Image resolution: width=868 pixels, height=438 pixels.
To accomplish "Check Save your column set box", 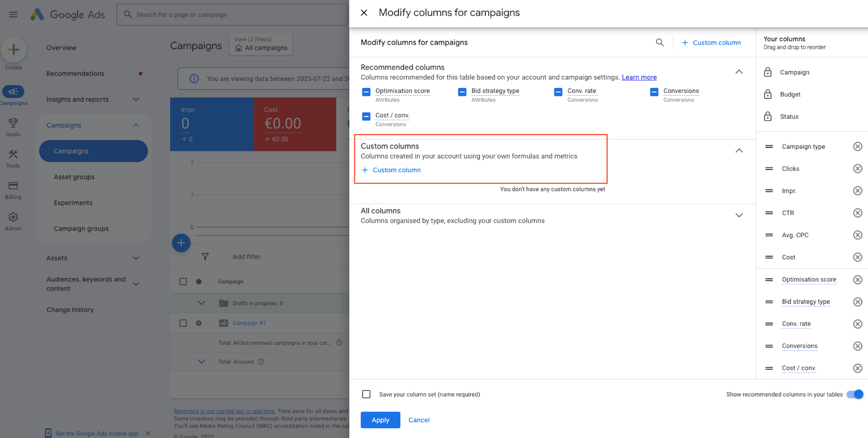I will (366, 394).
